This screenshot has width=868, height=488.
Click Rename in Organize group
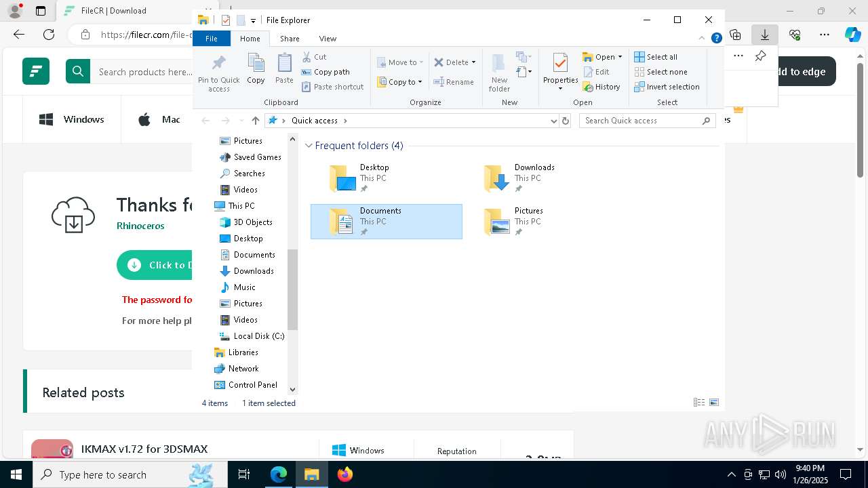[x=454, y=82]
